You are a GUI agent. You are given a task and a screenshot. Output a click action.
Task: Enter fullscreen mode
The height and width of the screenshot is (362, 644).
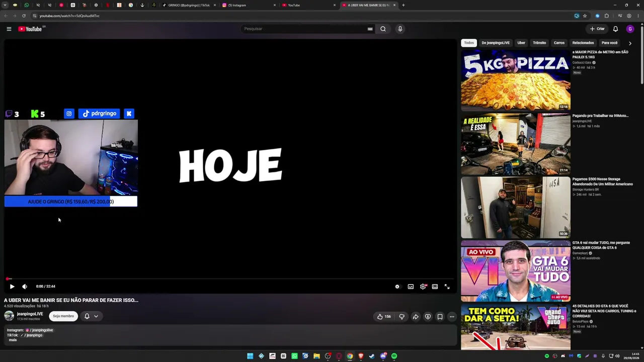coord(447,287)
